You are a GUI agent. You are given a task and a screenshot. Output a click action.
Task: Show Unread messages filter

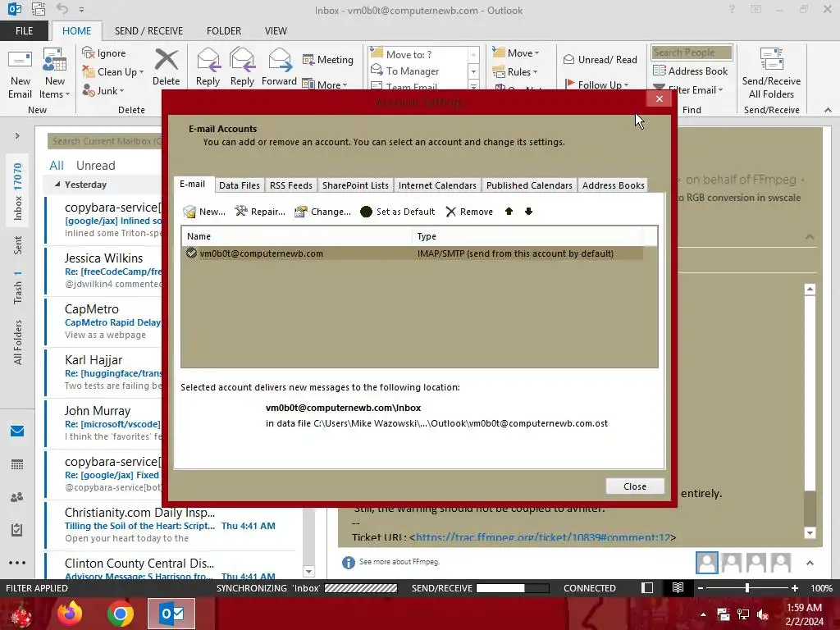[95, 166]
